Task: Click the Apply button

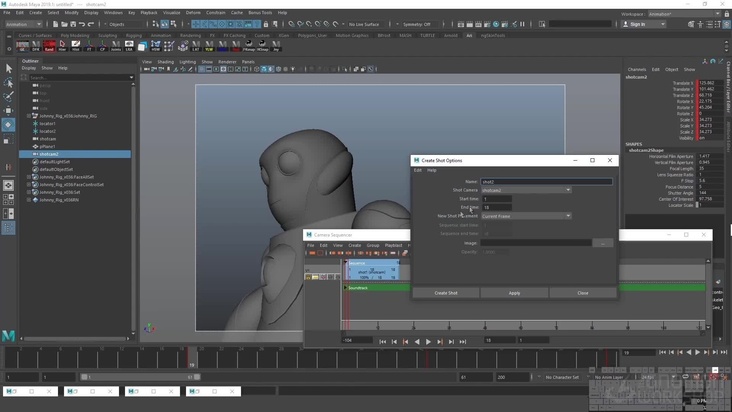Action: point(514,293)
